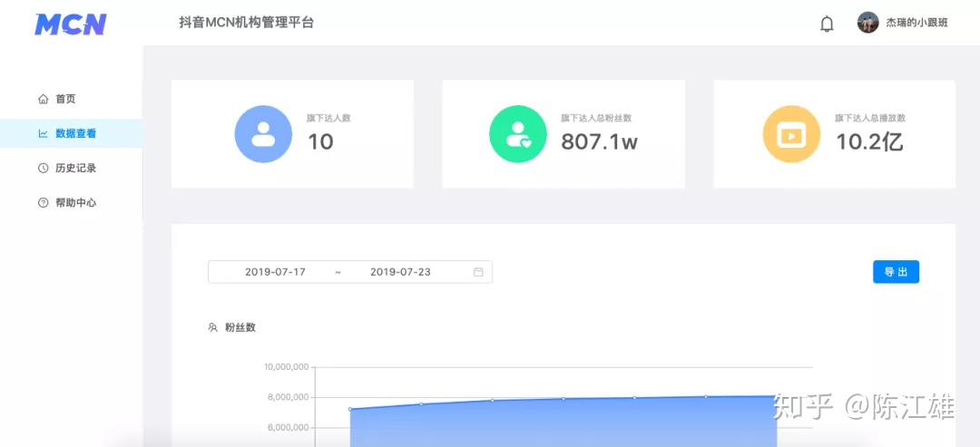Image resolution: width=980 pixels, height=447 pixels.
Task: Click the 8,000,000 axis label
Action: point(289,398)
